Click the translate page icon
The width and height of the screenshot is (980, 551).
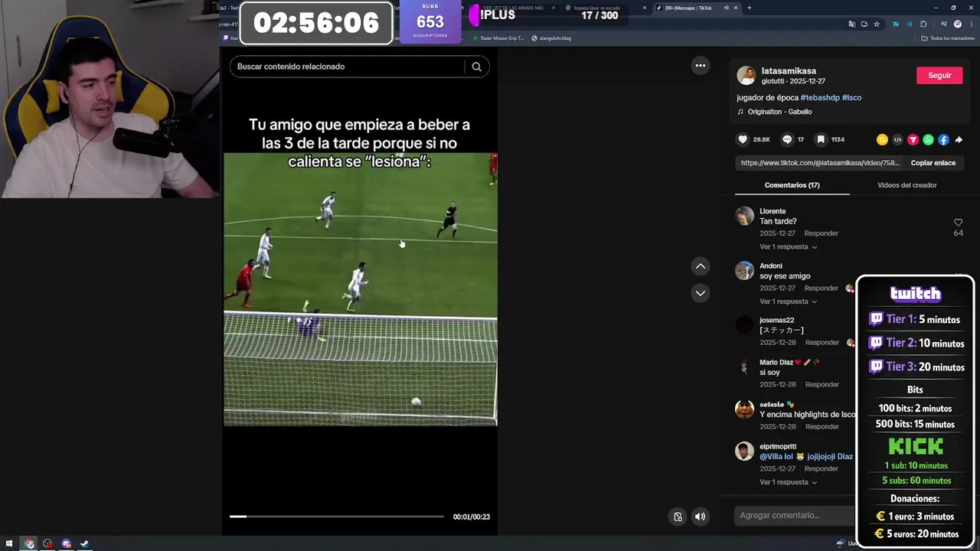click(x=852, y=24)
